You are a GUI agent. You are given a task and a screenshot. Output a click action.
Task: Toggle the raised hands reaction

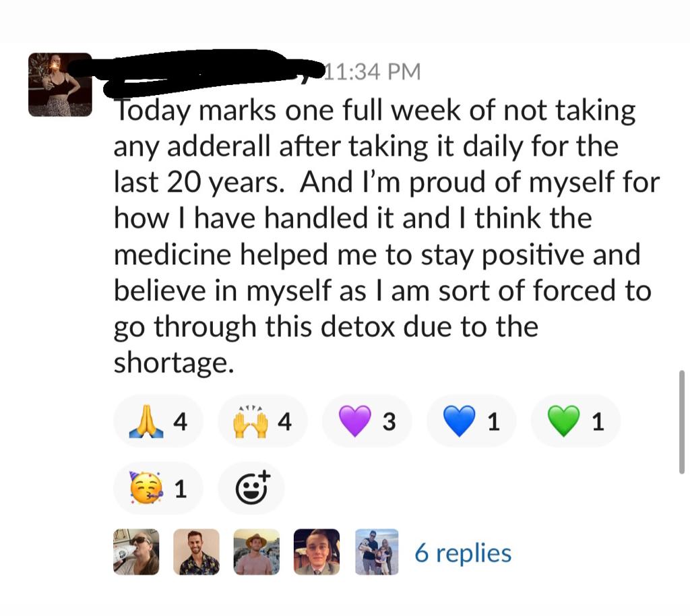click(262, 421)
